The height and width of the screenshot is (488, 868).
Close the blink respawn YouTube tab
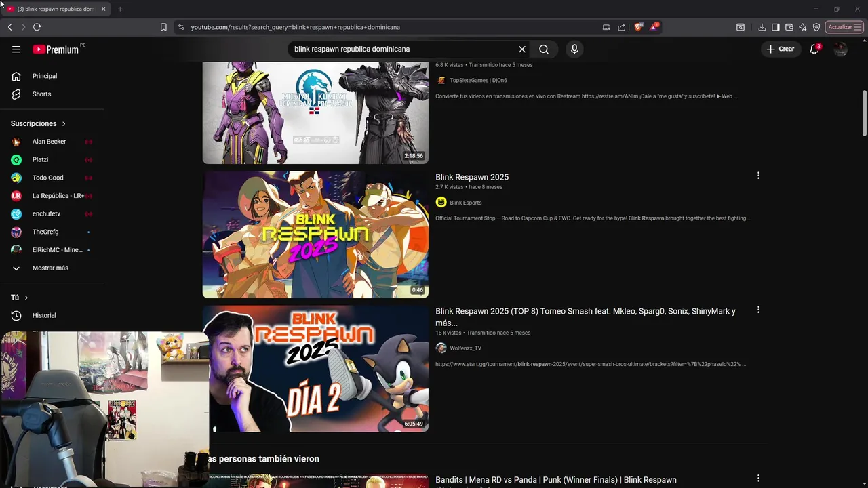coord(103,9)
